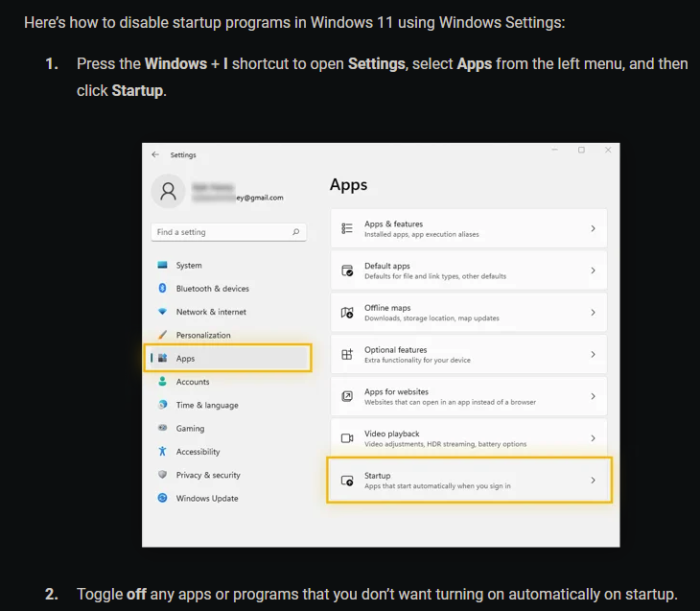
Task: Click the Offline maps icon
Action: pos(347,312)
